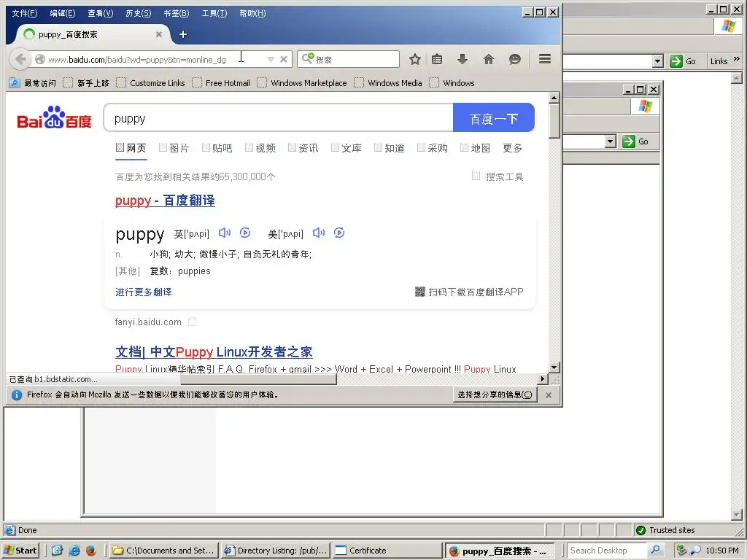Open the Firefox hamburger menu

[545, 59]
